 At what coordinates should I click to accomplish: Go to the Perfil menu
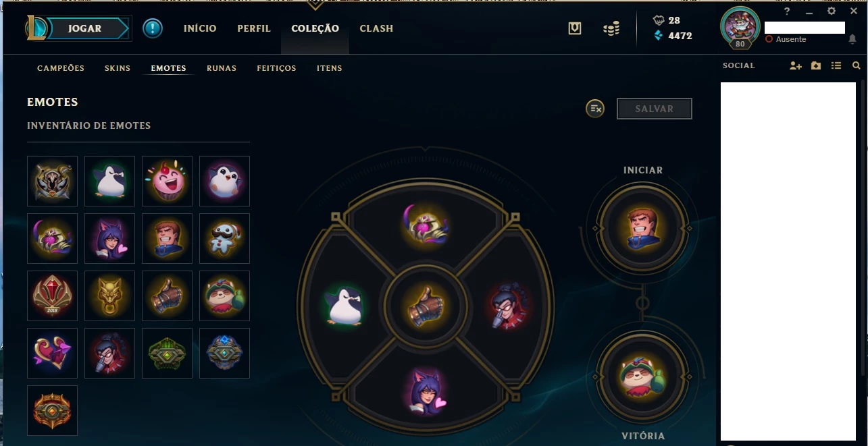coord(254,28)
